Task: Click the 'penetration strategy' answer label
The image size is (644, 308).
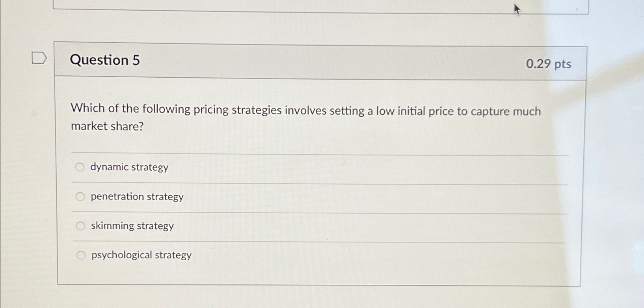Action: point(137,196)
